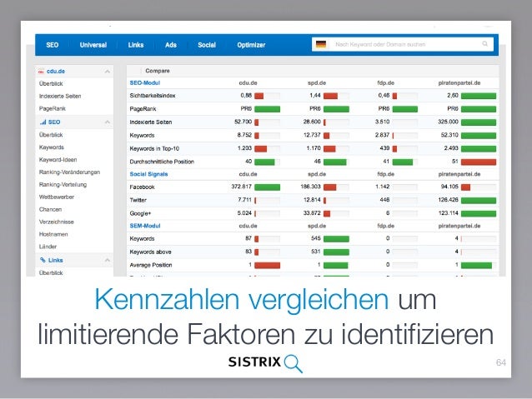Click the value 545 in SEM Keywords row
The image size is (532, 399).
315,238
